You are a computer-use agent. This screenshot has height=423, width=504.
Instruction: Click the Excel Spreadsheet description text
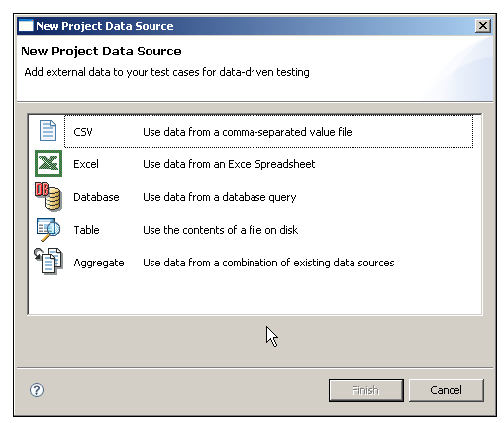click(x=229, y=164)
